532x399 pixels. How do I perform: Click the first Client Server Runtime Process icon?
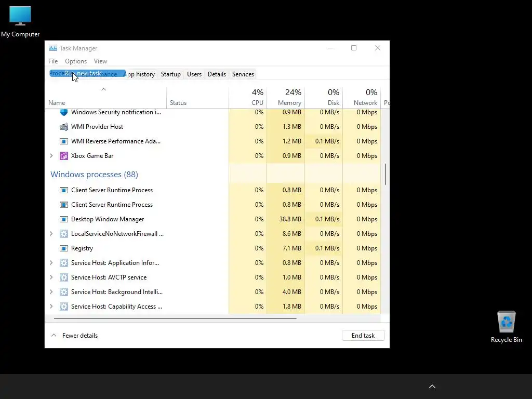64,190
